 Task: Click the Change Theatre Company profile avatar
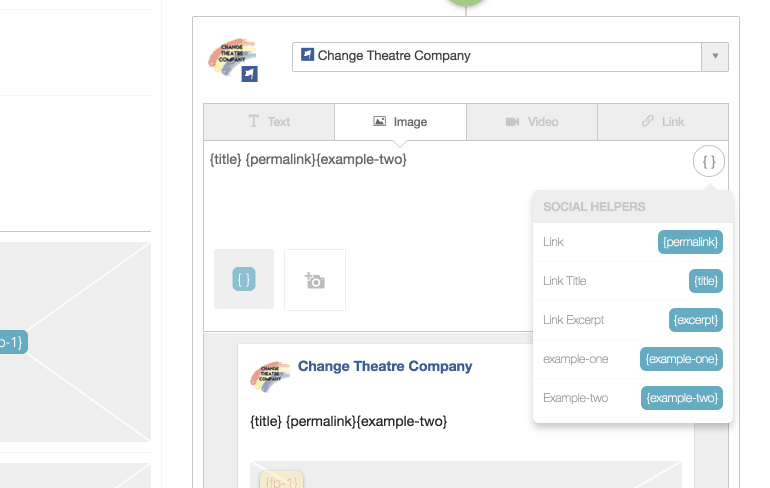[x=231, y=58]
